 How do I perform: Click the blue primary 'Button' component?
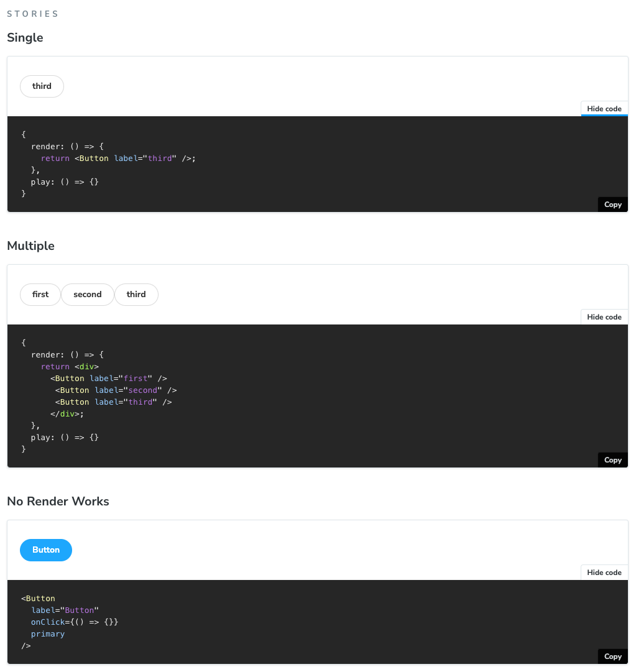[45, 550]
